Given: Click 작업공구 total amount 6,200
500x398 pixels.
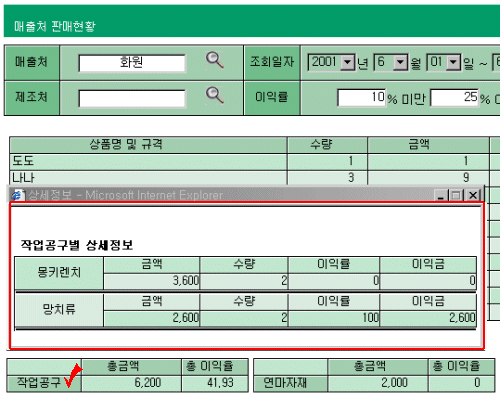Looking at the screenshot, I should click(131, 383).
